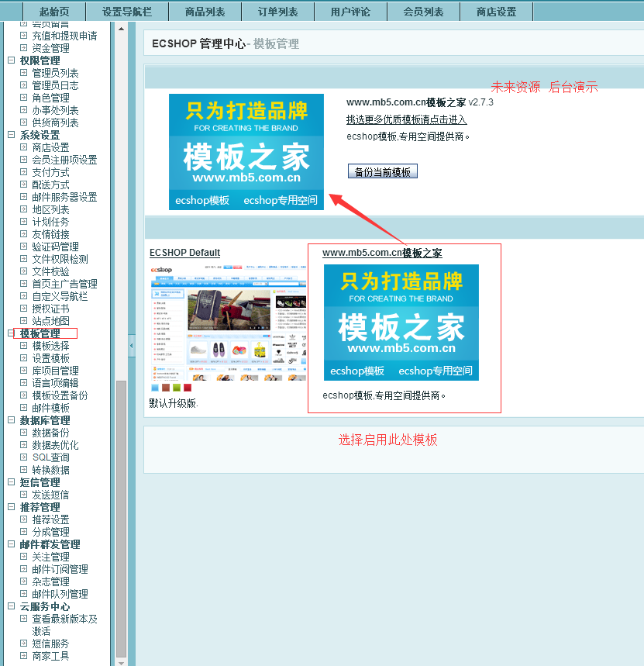This screenshot has width=644, height=666.
Task: Click the icon beside 角色管理
Action: coord(24,97)
